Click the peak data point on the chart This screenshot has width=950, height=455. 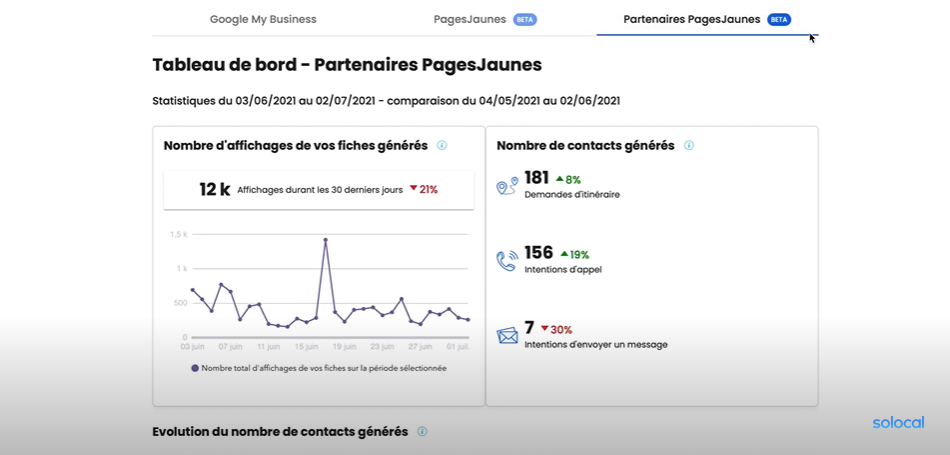(x=325, y=240)
